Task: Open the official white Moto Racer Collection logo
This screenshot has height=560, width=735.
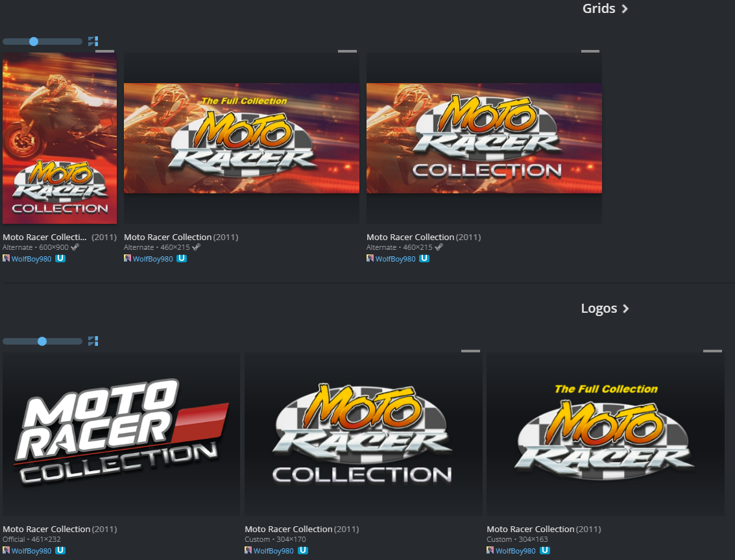Action: point(121,434)
